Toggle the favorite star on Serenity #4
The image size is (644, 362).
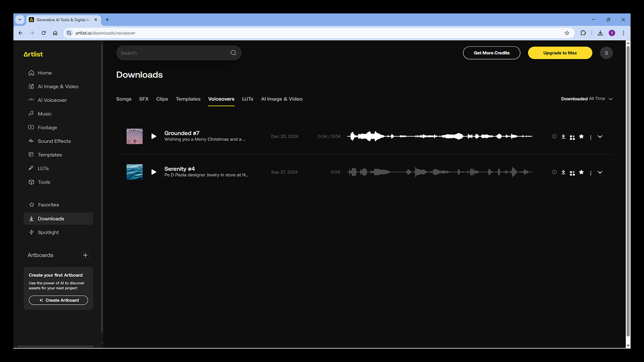tap(582, 172)
